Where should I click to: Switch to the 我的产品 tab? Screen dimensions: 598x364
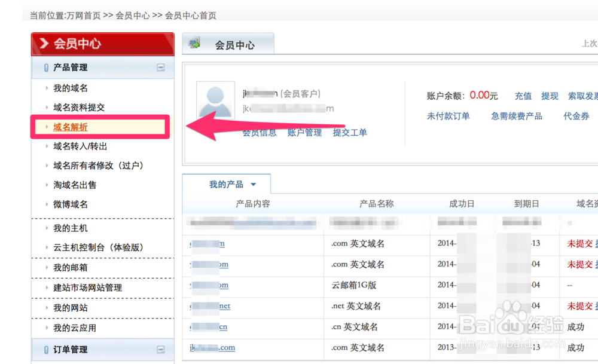pyautogui.click(x=226, y=184)
